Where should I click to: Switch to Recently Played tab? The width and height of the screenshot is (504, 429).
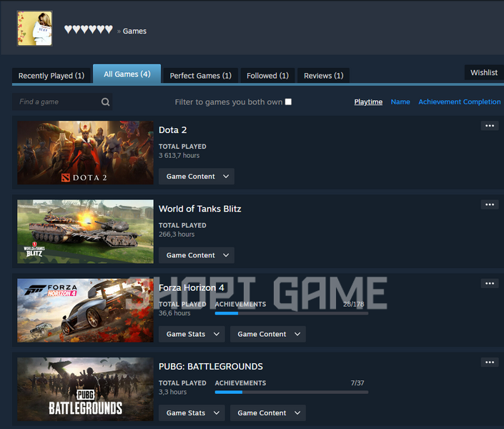[x=51, y=76]
